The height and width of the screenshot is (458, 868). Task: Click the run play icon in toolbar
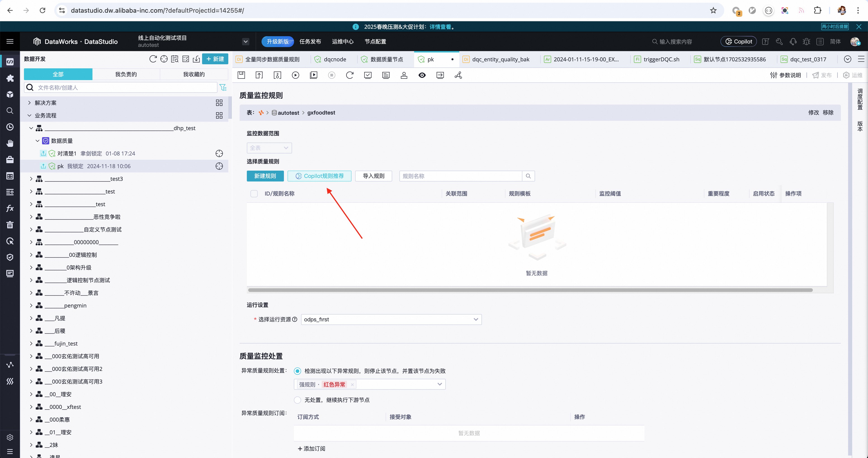click(295, 75)
